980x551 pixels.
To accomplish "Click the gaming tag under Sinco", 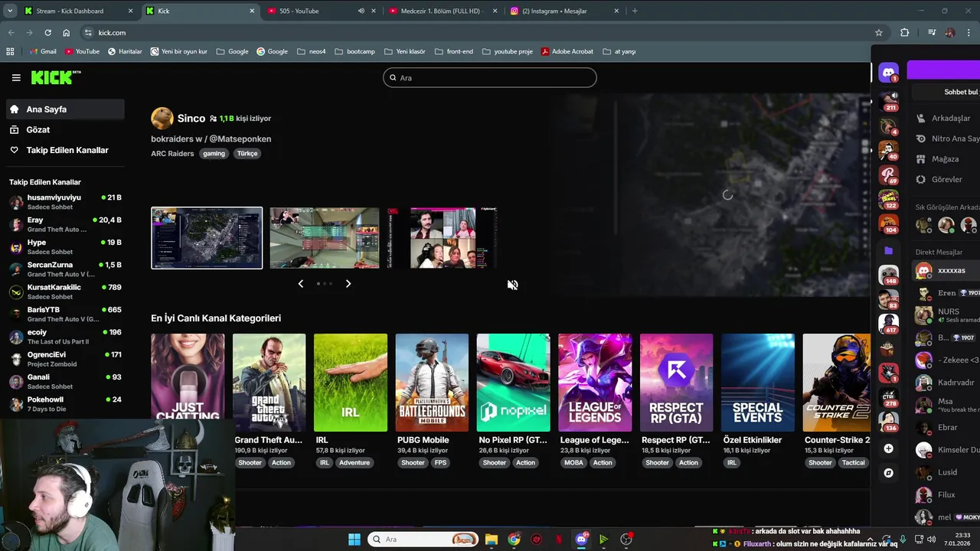I will (214, 154).
